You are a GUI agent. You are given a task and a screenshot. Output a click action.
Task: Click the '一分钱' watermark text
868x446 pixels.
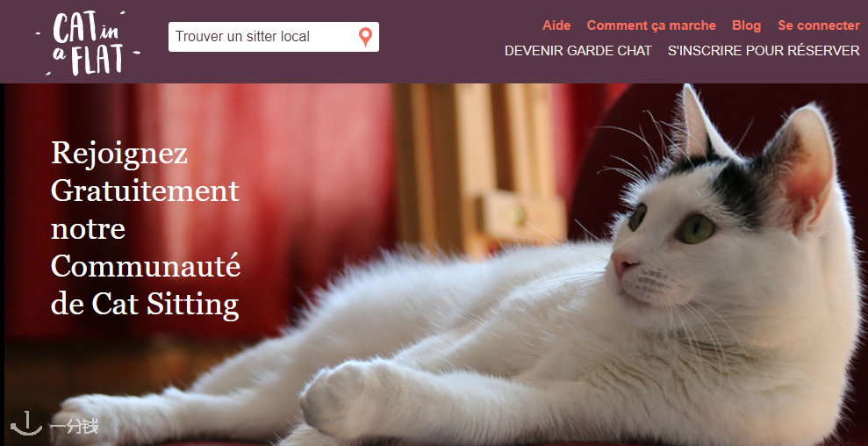click(x=75, y=427)
